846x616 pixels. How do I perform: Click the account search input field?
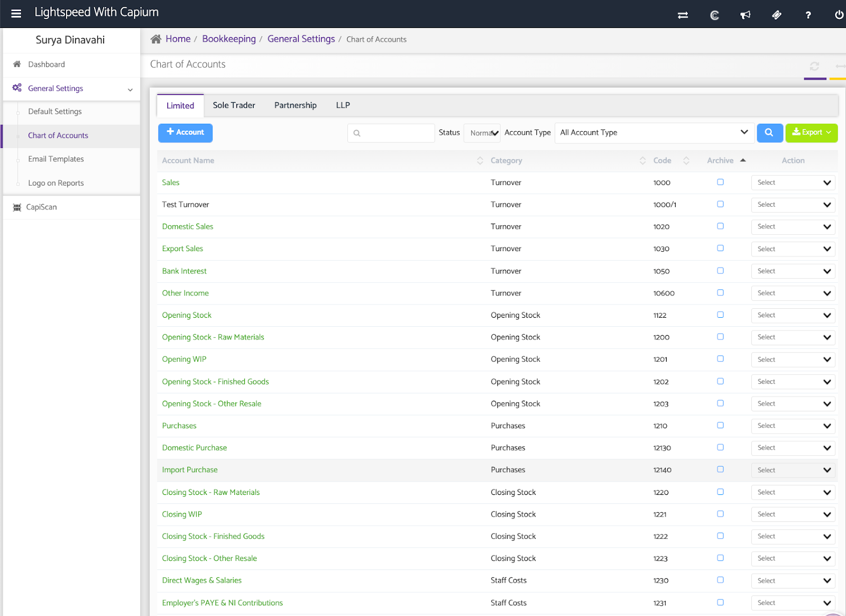click(391, 133)
